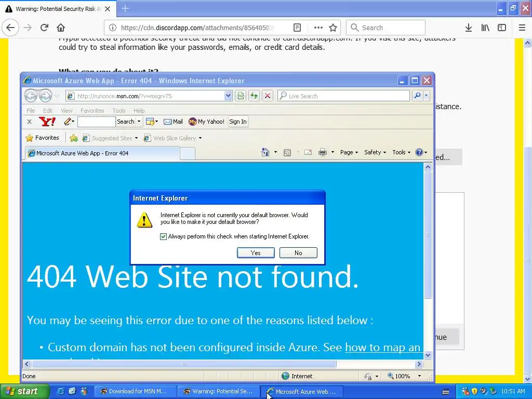Open Firefox library icon

click(x=485, y=28)
